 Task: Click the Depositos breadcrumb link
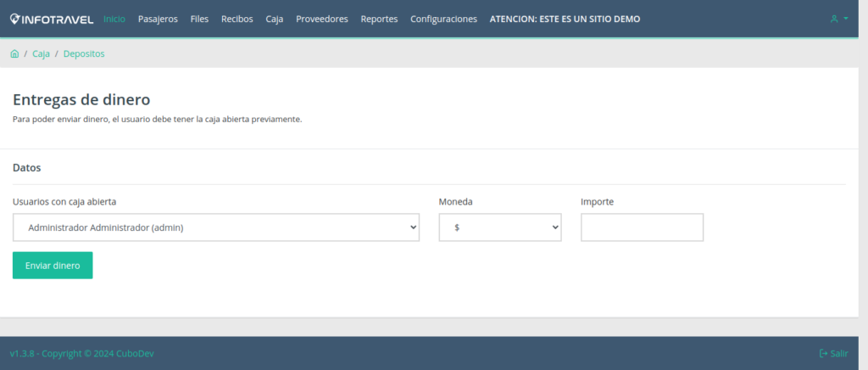pos(84,53)
